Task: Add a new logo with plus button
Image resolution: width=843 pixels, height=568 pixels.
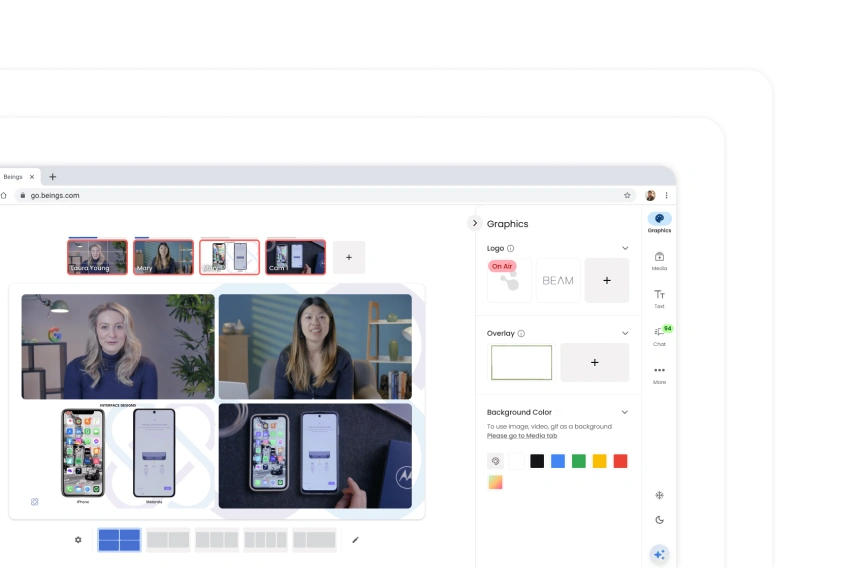Action: tap(607, 280)
